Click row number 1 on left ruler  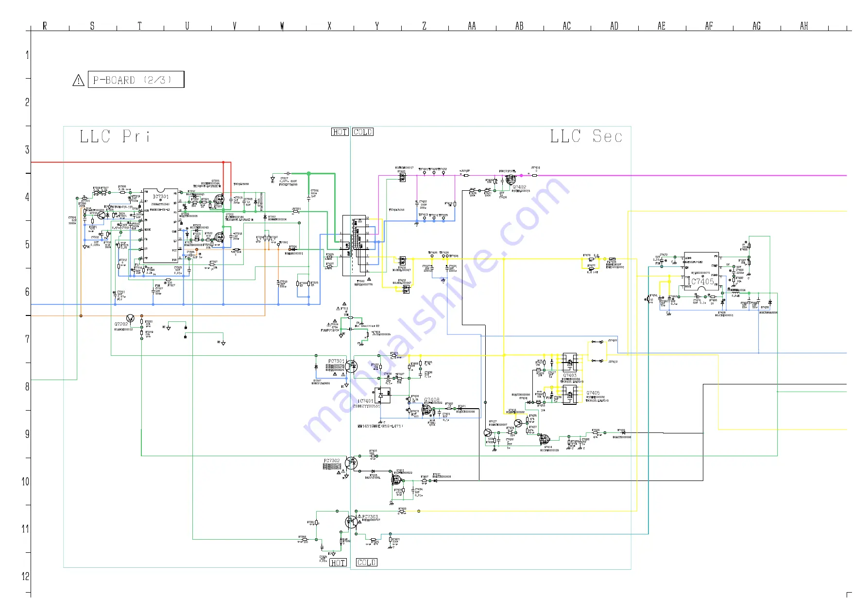pos(27,55)
